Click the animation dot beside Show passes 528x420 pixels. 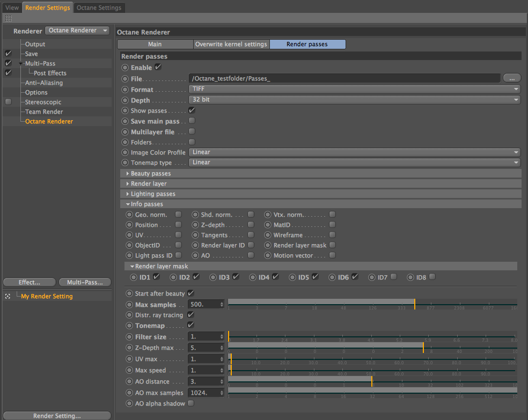point(125,110)
